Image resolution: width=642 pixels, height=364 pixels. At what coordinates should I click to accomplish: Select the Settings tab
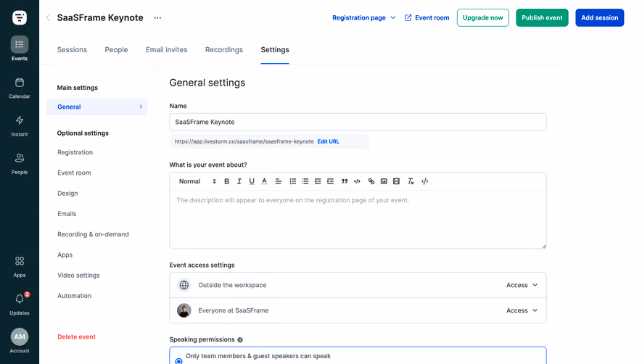[x=275, y=49]
